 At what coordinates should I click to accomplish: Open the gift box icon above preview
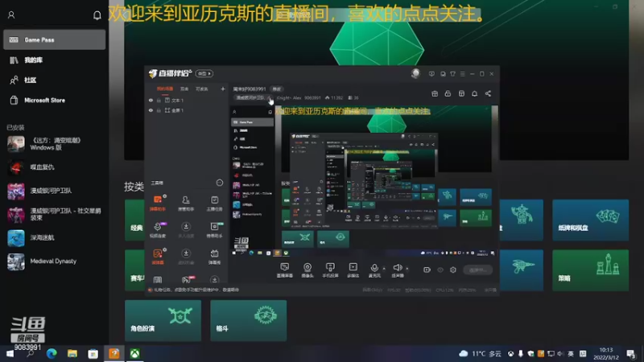[435, 93]
